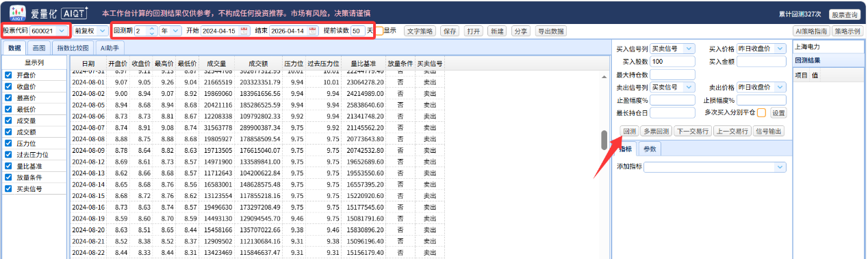Click the 导出数据 button
The height and width of the screenshot is (259, 868).
coord(551,31)
